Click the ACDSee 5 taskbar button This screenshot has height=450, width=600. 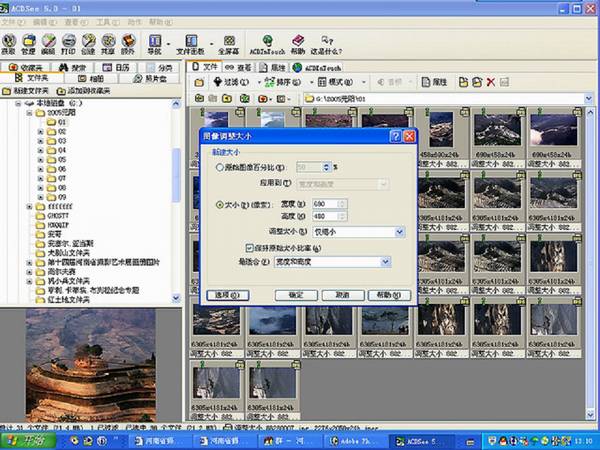coord(422,441)
